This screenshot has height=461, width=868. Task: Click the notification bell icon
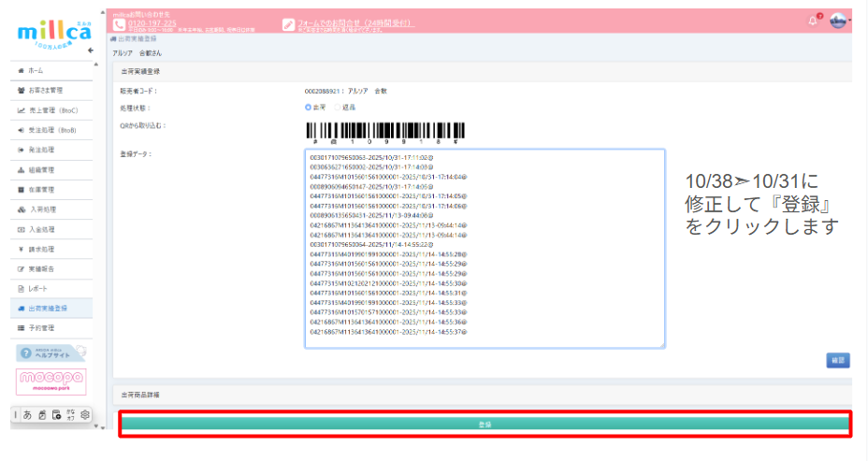[812, 21]
